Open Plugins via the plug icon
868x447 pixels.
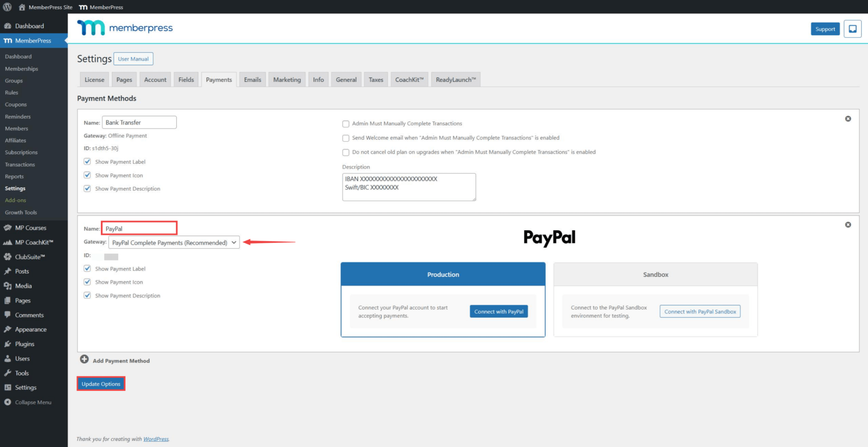pos(8,344)
